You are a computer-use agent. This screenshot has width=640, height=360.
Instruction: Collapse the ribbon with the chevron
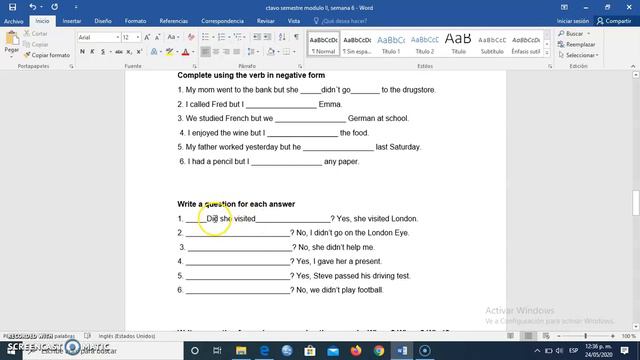tap(633, 66)
